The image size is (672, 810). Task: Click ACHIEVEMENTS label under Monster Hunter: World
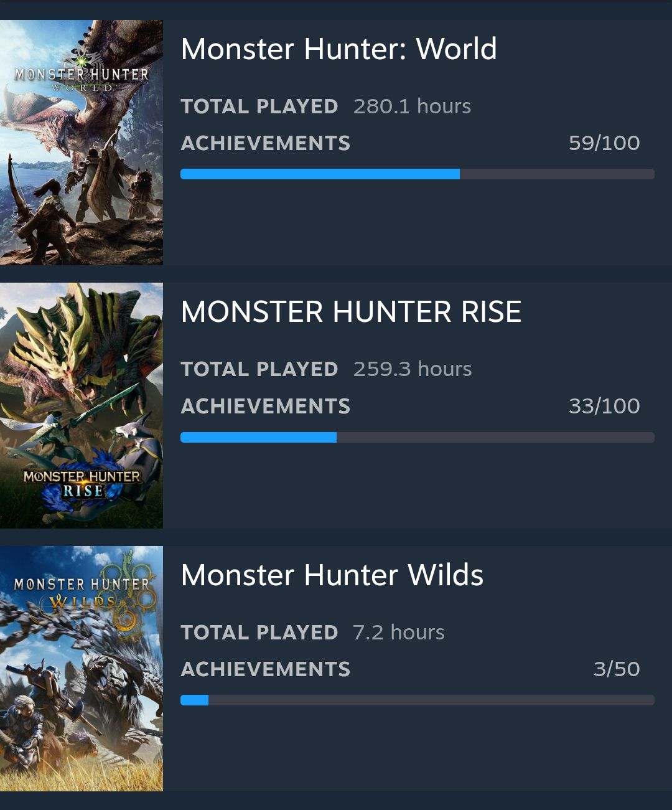tap(266, 143)
